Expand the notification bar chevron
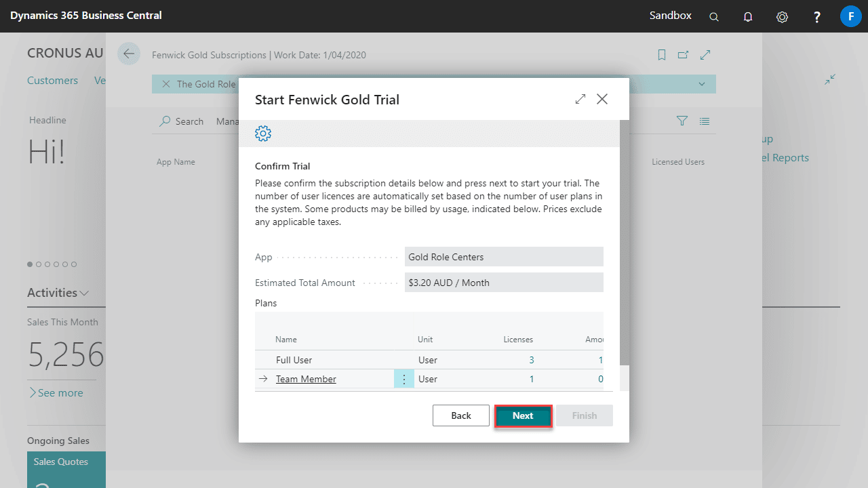This screenshot has width=868, height=488. pyautogui.click(x=702, y=84)
